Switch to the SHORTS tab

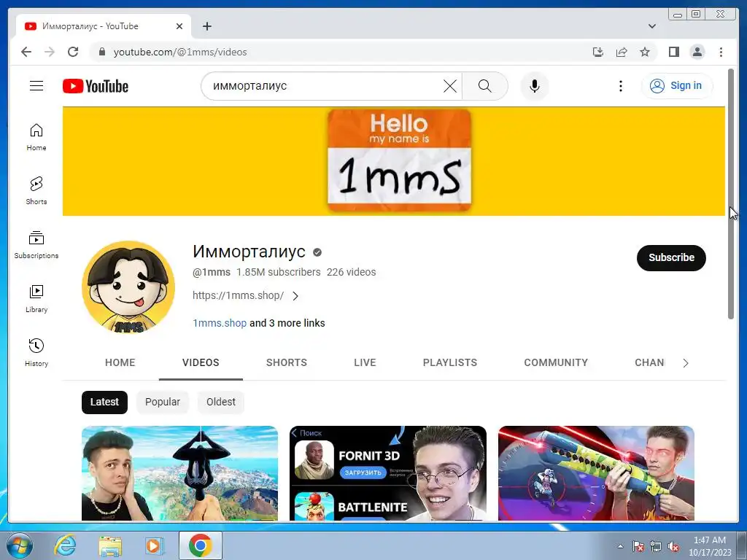[286, 362]
